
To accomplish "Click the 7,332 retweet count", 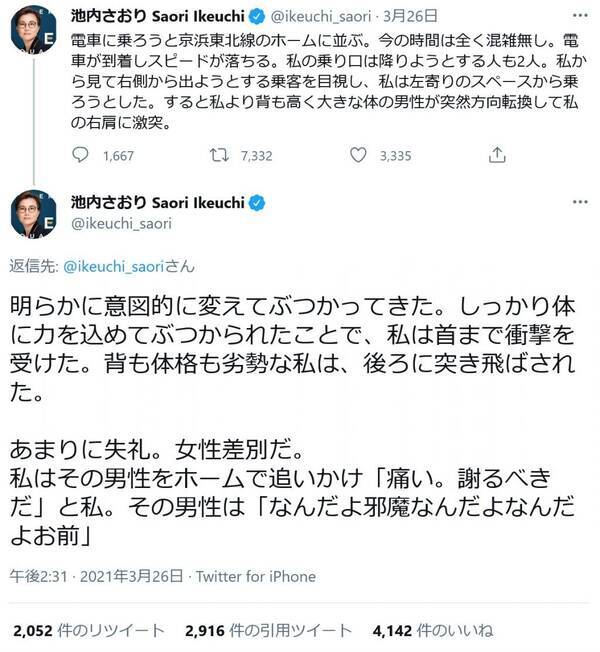I will (258, 155).
